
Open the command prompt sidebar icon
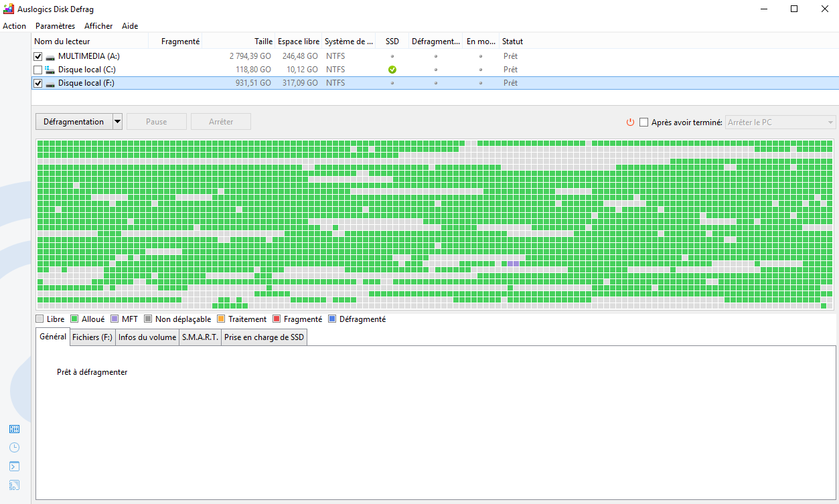[14, 466]
